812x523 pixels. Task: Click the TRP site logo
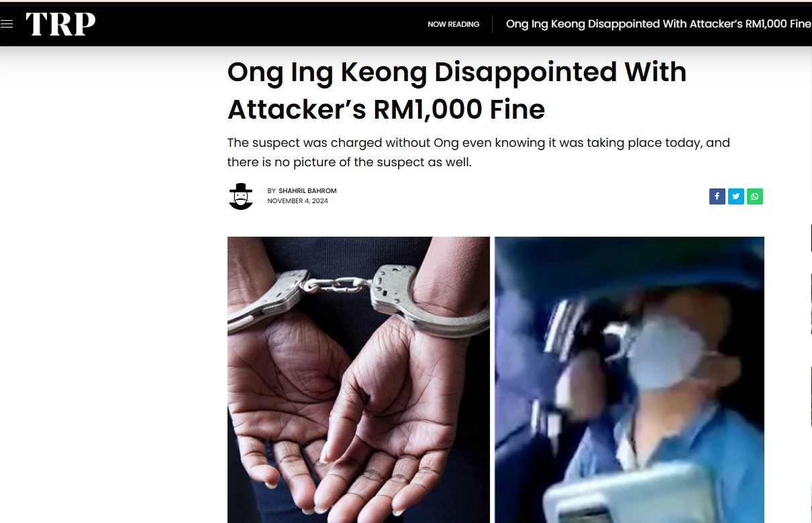pyautogui.click(x=60, y=24)
